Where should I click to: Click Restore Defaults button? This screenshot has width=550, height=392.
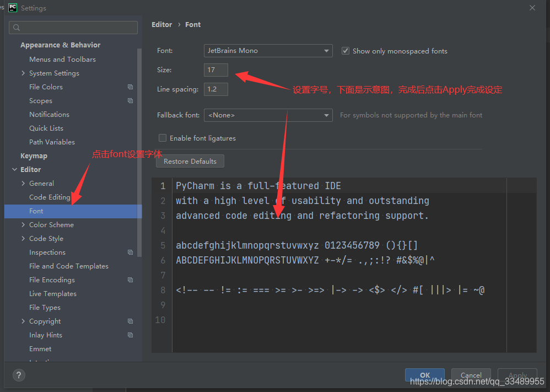click(x=190, y=161)
